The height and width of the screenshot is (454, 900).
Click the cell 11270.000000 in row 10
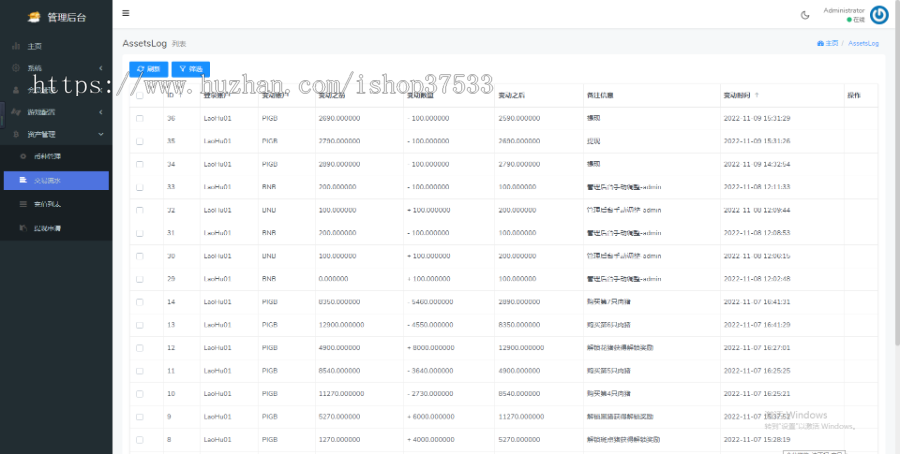(x=341, y=394)
